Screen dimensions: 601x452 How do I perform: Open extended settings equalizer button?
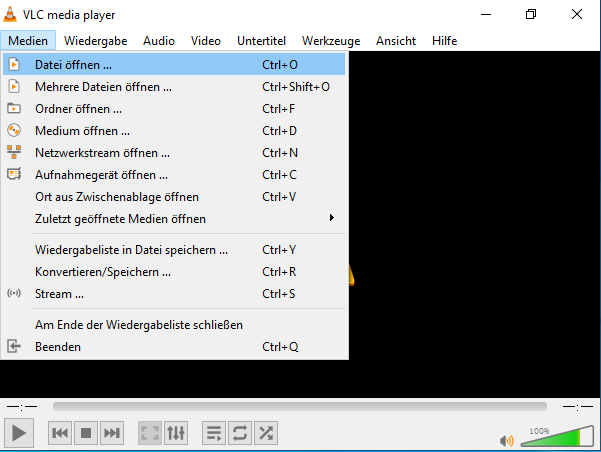coord(176,433)
